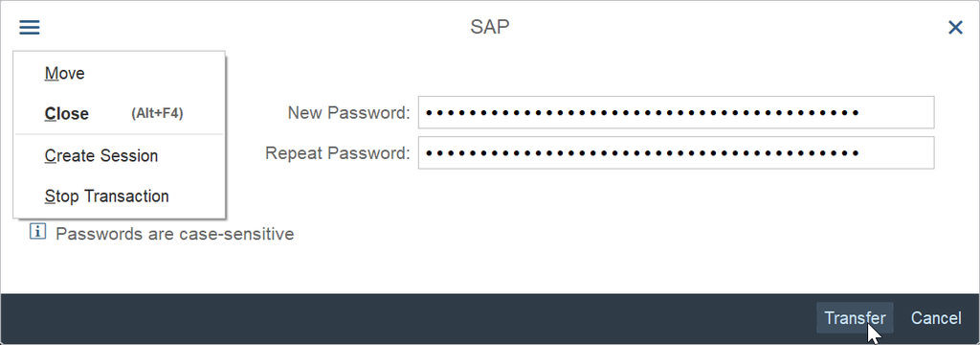
Task: Click the dark footer bar left of Transfer
Action: (406, 318)
